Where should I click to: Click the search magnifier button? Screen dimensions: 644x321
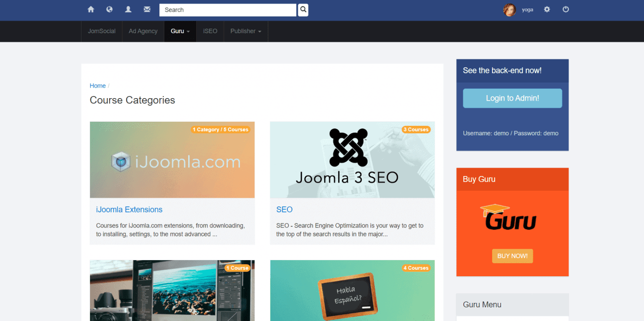[x=303, y=10]
